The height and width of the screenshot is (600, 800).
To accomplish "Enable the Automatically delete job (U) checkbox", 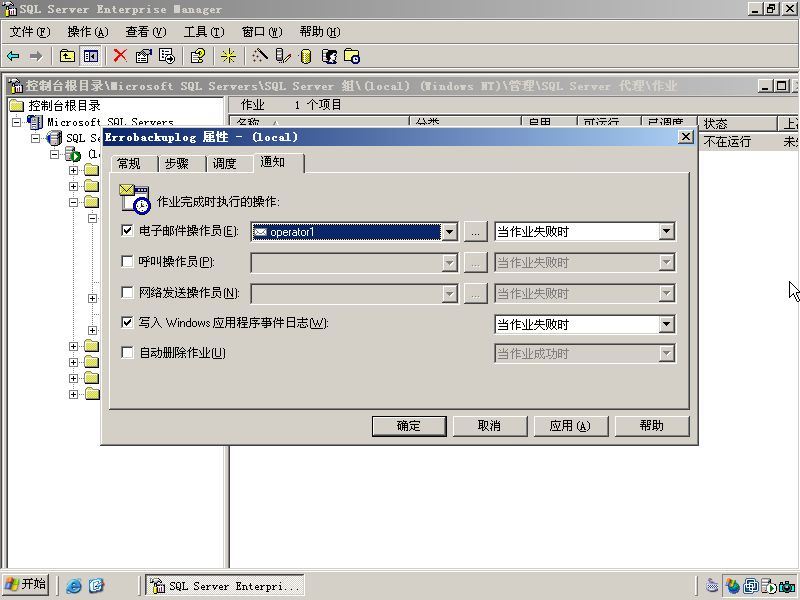I will point(127,353).
